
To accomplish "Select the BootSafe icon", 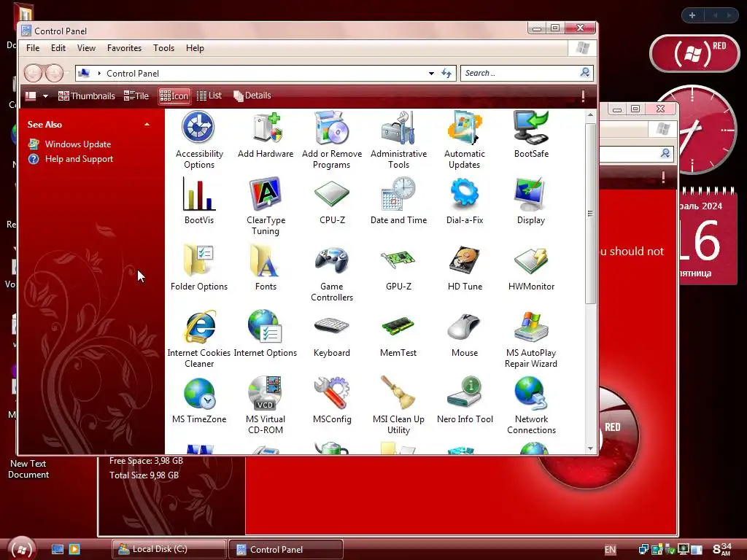I will click(x=531, y=128).
